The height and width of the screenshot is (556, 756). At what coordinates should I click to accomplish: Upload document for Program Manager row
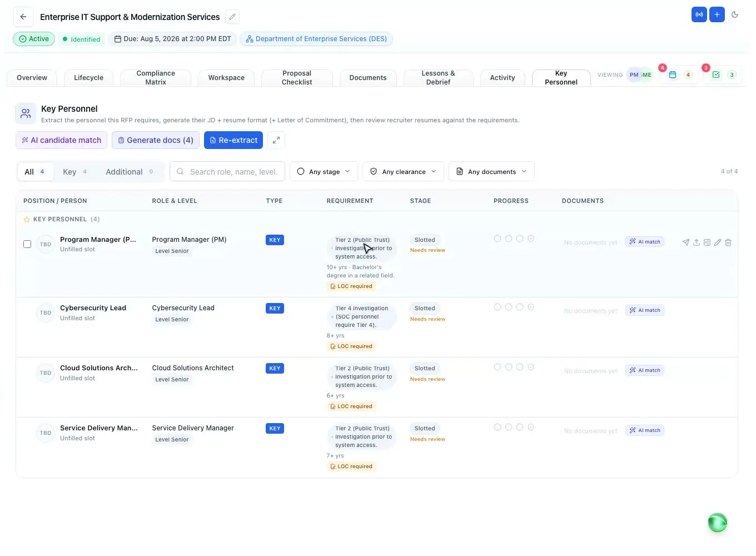coord(696,242)
